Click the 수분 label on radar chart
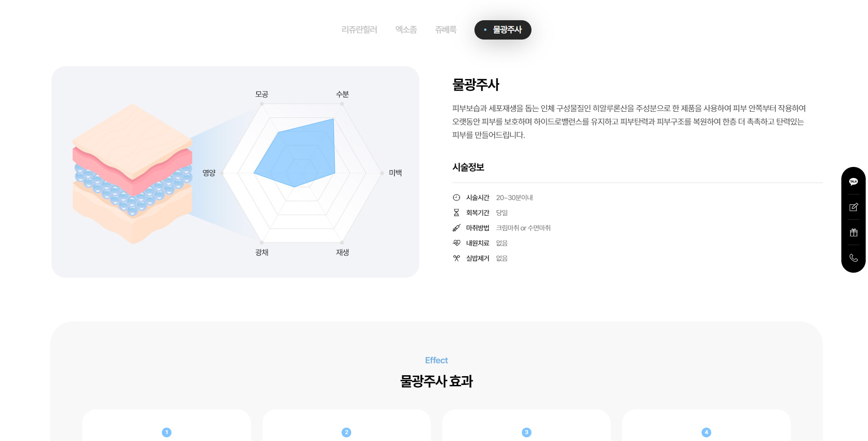 [x=343, y=94]
